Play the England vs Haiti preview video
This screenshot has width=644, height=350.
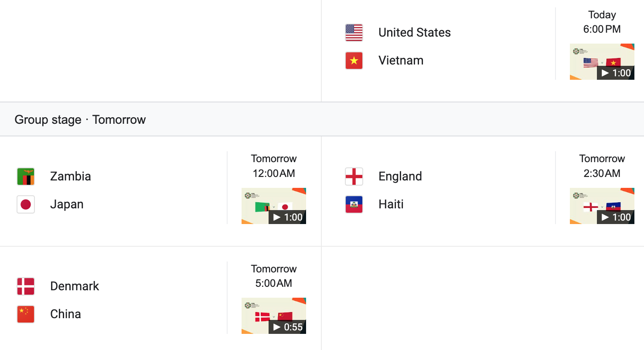pyautogui.click(x=602, y=206)
